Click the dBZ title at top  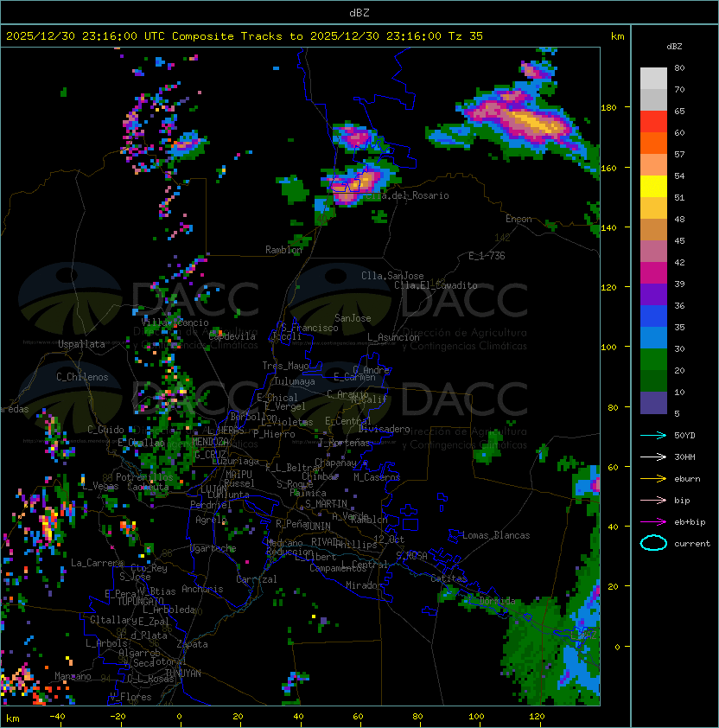pyautogui.click(x=359, y=13)
